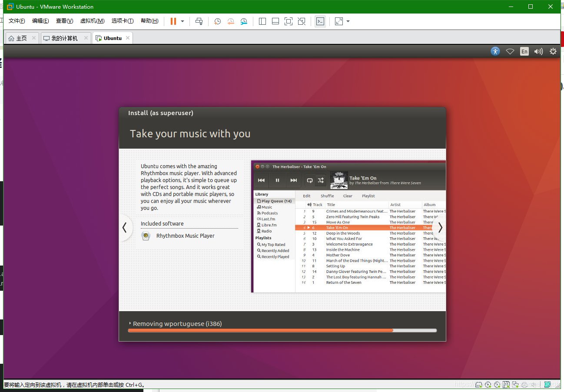Click the send Ctrl+Alt+Del toolbar icon

pyautogui.click(x=199, y=21)
